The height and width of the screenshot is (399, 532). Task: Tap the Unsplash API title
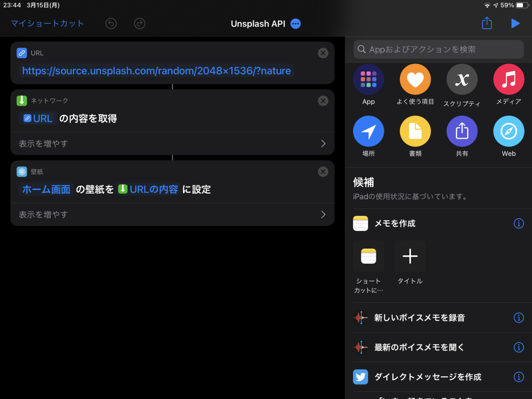point(258,24)
